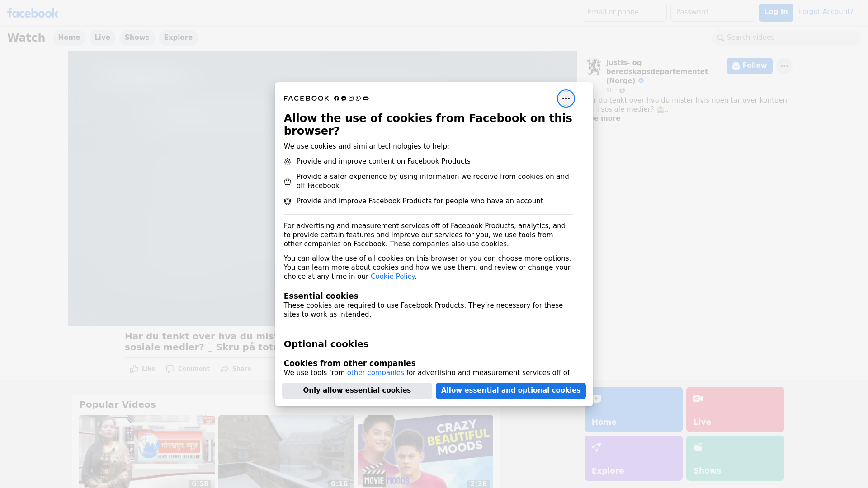The width and height of the screenshot is (868, 488).
Task: Switch to the Live tab
Action: coord(102,38)
